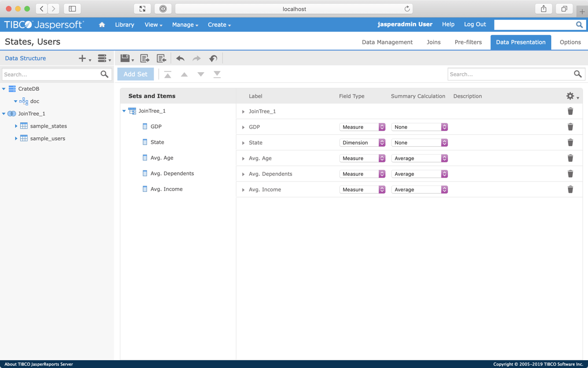Screen dimensions: 588x368
Task: Click the Move to Top arrow icon
Action: [168, 75]
